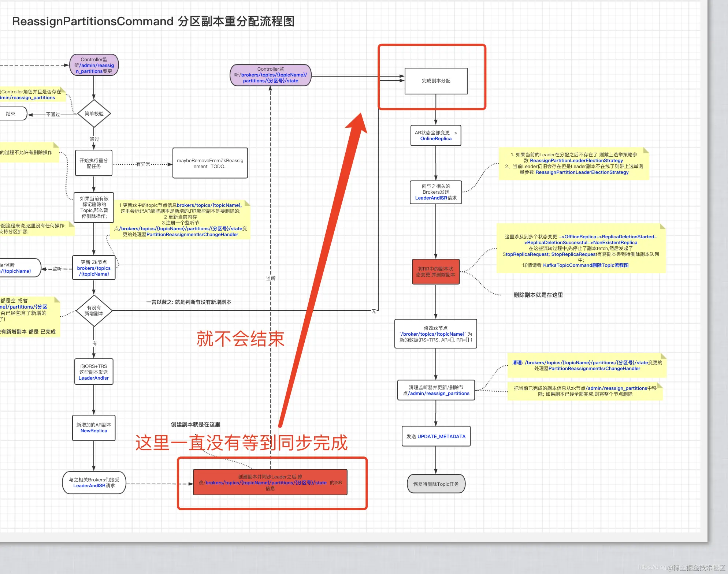Click the NewReplica 新增加的AR副本 node
728x574 pixels.
coord(94,428)
